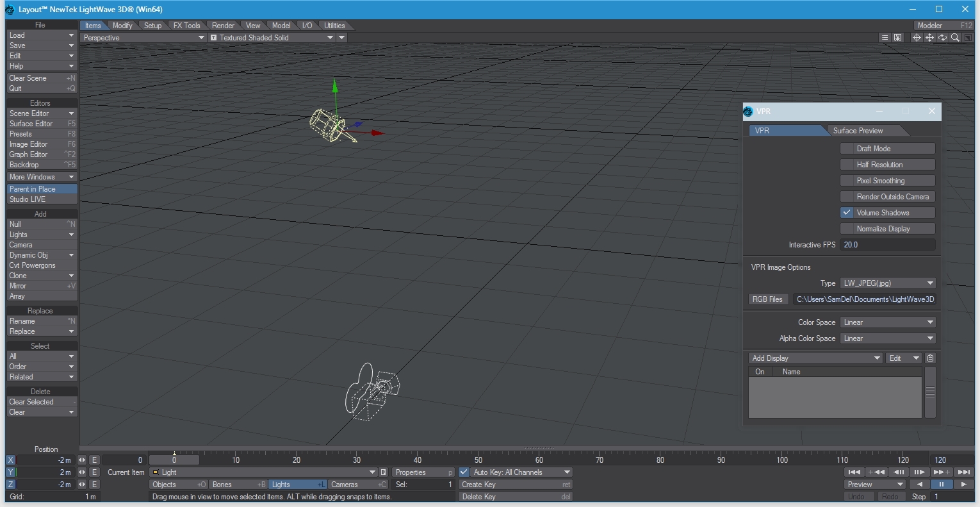Click X position stepper arrows

(82, 460)
